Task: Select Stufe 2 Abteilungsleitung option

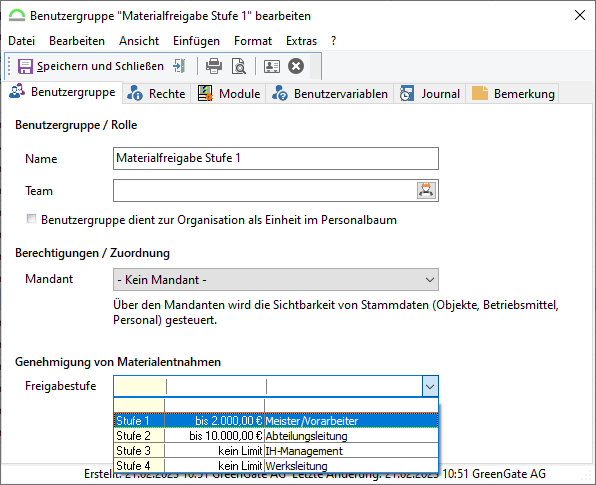Action: click(x=276, y=436)
